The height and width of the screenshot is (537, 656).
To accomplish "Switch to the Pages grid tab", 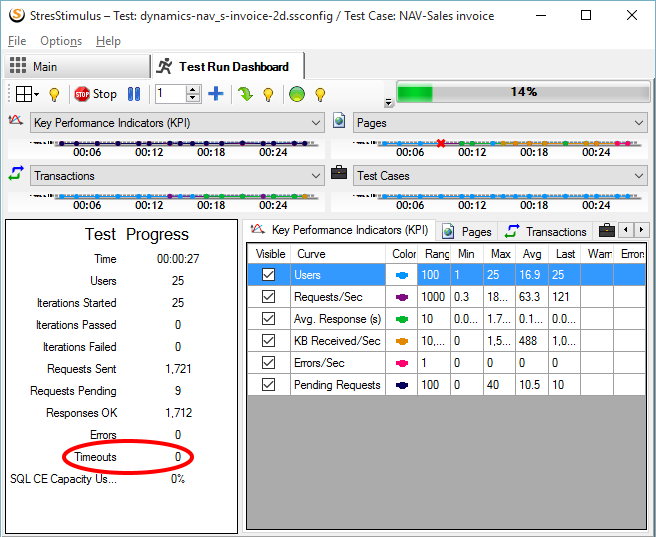I will click(467, 231).
